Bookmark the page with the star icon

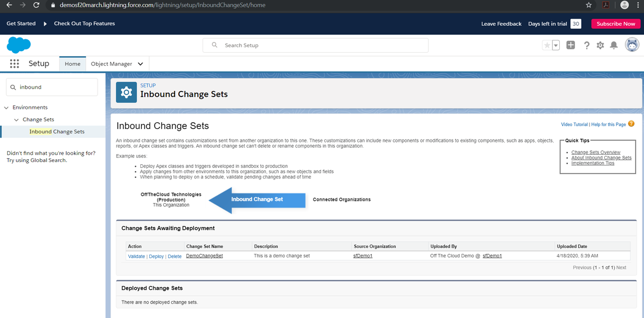coord(588,6)
